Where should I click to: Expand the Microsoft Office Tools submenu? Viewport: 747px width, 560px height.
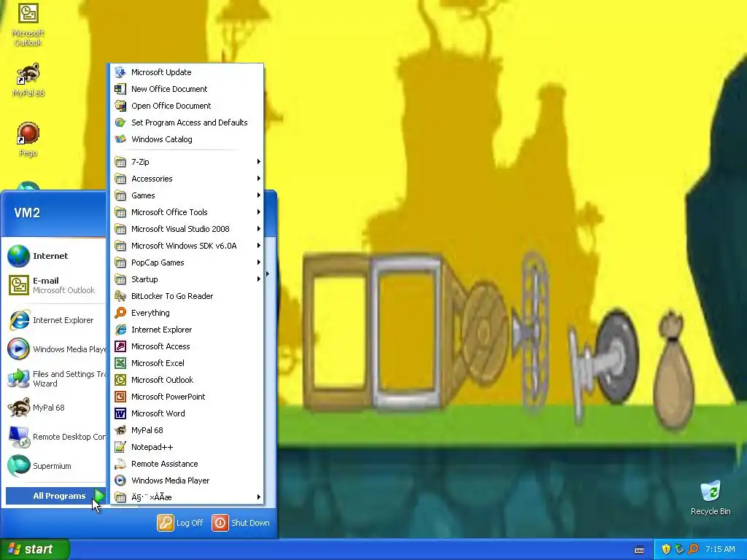187,212
